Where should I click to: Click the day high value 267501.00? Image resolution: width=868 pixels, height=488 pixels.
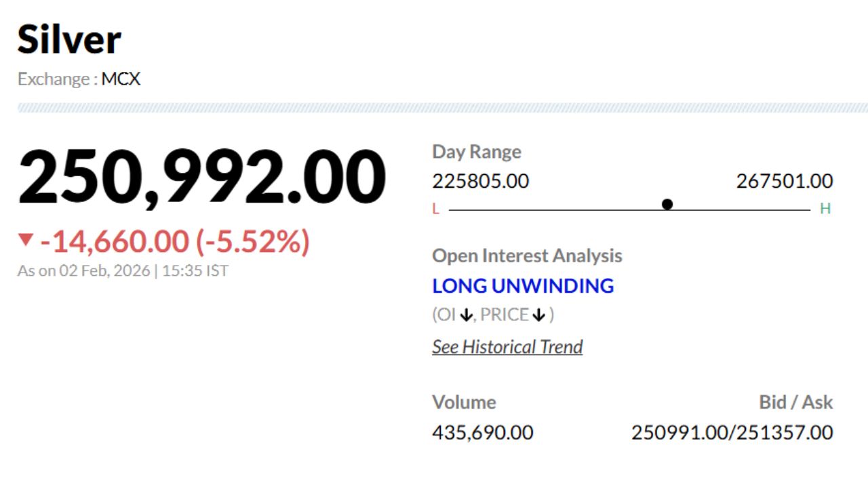[x=784, y=182]
